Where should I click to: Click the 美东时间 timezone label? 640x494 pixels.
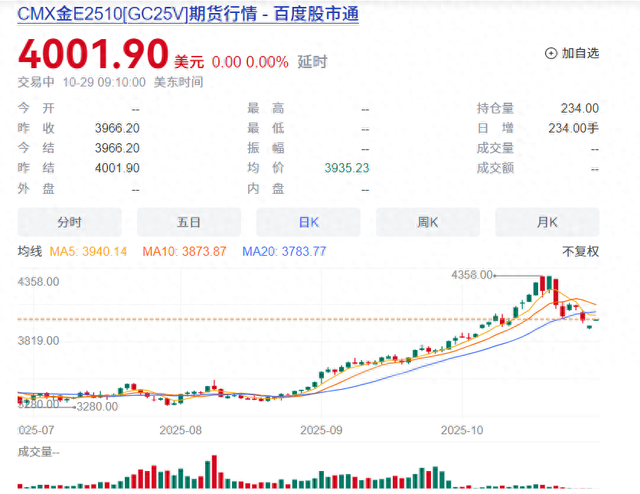click(x=178, y=82)
